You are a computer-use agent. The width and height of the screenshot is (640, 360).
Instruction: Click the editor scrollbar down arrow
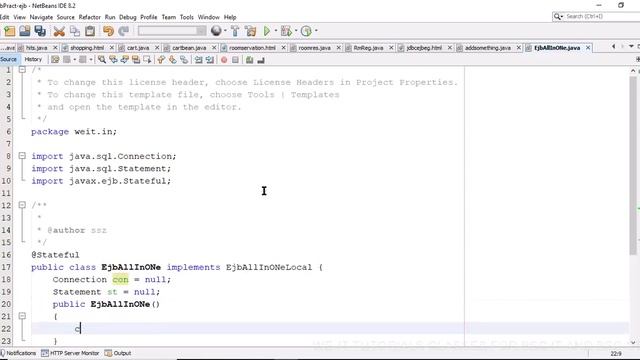633,343
